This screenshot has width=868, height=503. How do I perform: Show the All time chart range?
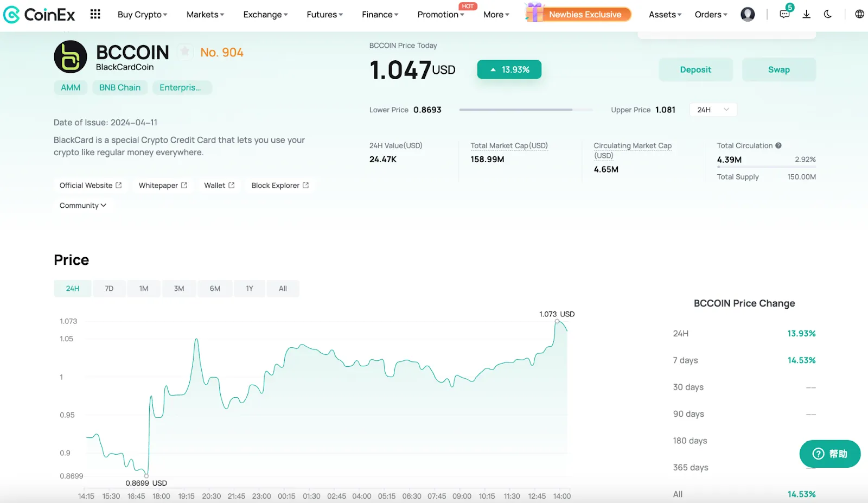tap(283, 289)
